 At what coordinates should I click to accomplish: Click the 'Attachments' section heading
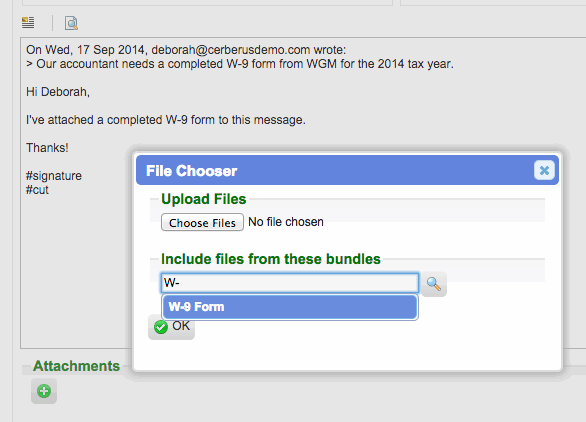click(77, 366)
